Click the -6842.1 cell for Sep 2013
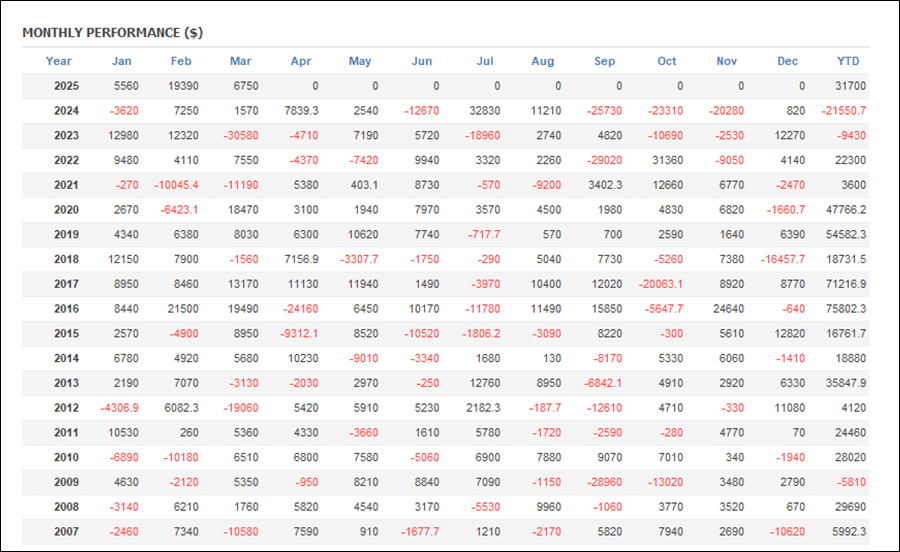Viewport: 900px width, 552px height. tap(602, 383)
